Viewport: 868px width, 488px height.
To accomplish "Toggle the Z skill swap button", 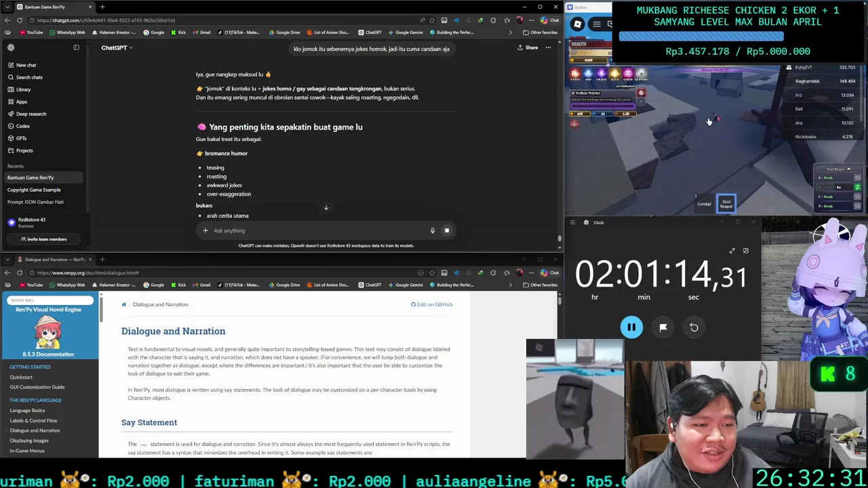I will 857,178.
